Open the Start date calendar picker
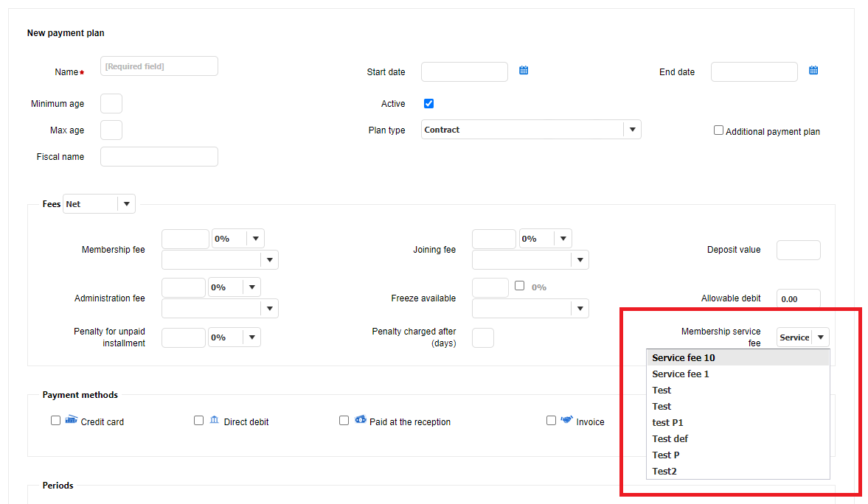The width and height of the screenshot is (868, 504). (x=524, y=71)
